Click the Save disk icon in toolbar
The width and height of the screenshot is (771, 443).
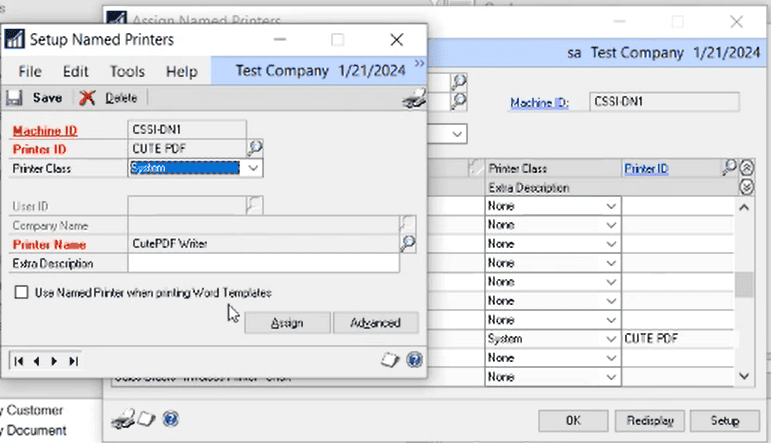point(14,98)
